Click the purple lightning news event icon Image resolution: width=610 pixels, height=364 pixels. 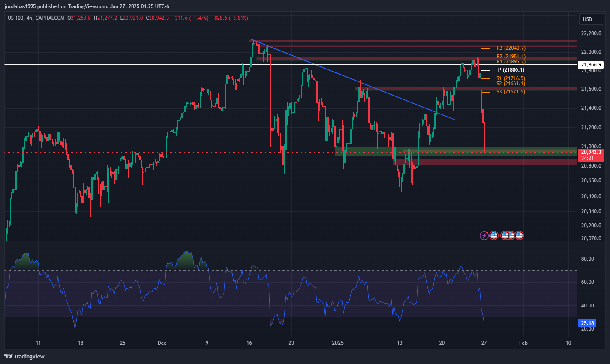(x=484, y=235)
